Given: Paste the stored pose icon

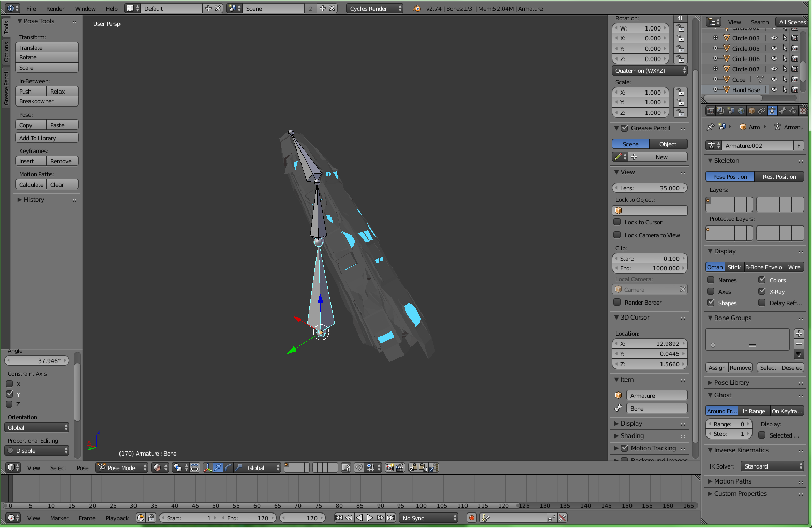Looking at the screenshot, I should (423, 467).
